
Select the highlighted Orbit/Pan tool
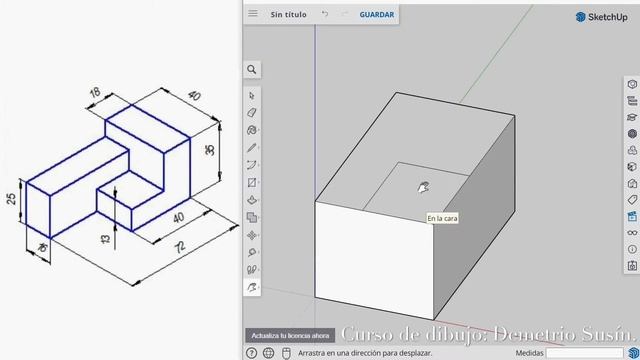tap(252, 287)
